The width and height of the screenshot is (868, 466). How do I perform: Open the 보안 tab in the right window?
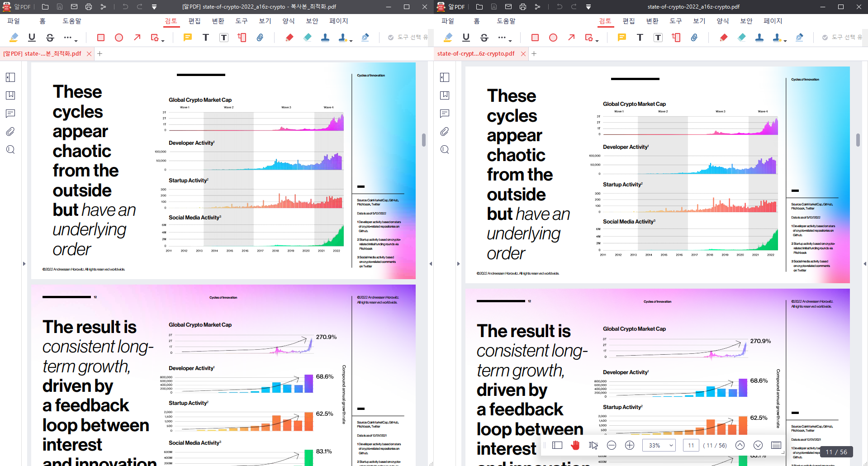point(746,21)
